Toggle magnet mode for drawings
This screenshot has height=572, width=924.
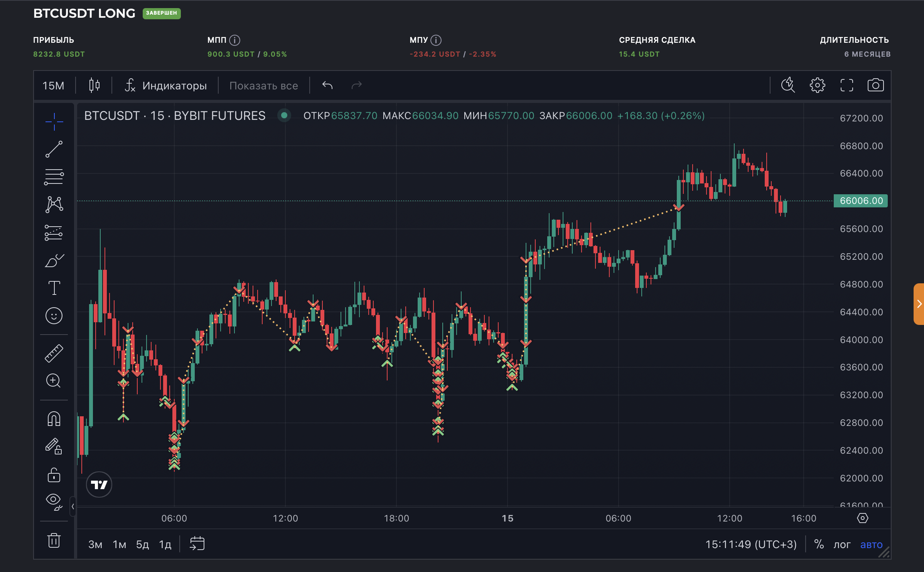(54, 419)
